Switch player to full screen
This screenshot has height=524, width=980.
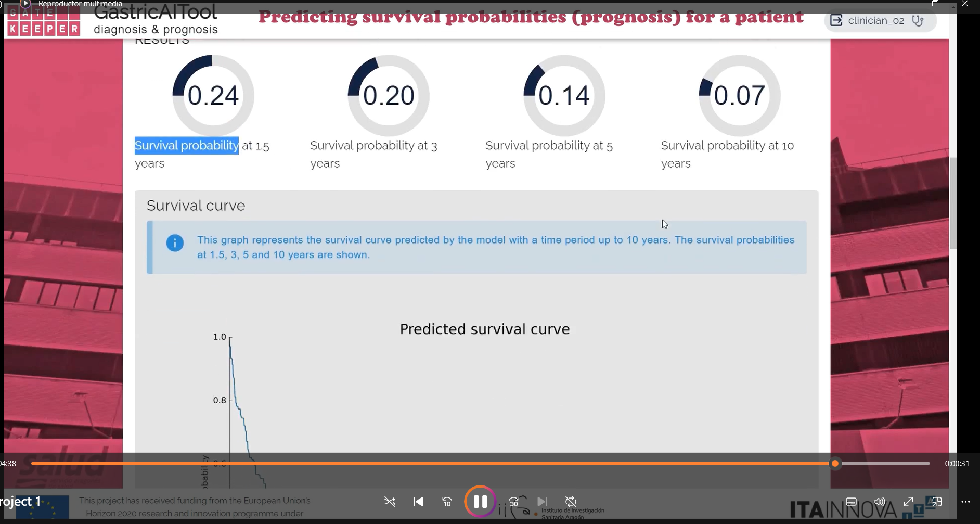point(908,502)
